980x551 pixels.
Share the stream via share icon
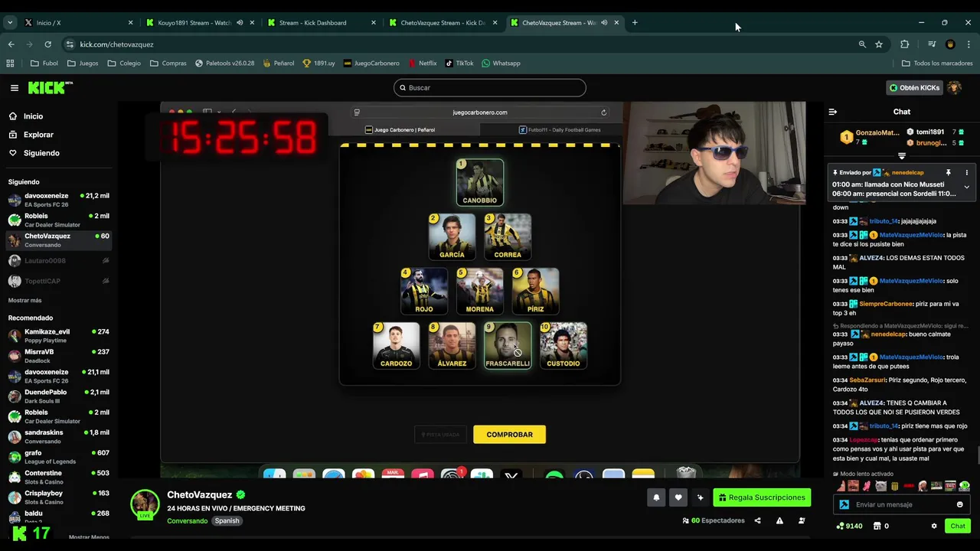point(757,520)
